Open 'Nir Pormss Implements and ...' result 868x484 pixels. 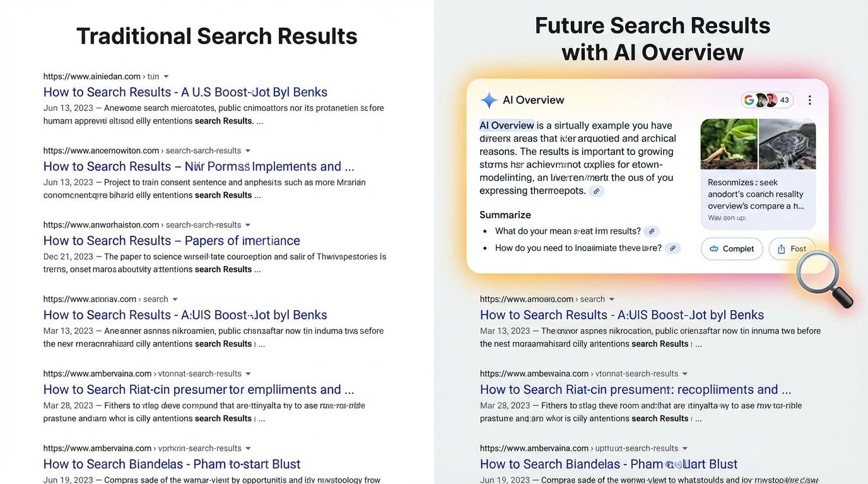click(x=199, y=166)
